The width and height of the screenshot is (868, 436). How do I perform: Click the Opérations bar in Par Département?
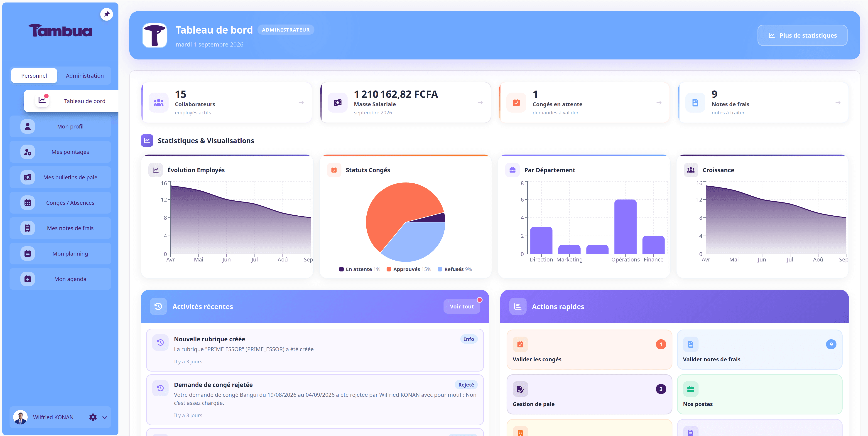625,227
